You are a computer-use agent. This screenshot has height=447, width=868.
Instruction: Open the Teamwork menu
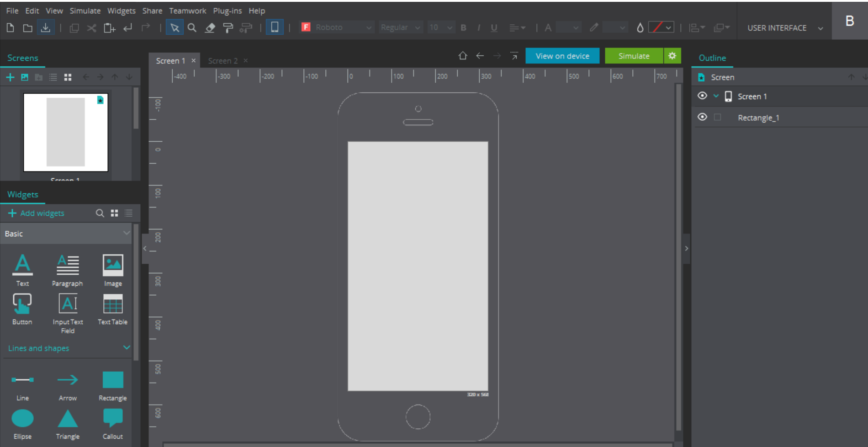coord(187,11)
